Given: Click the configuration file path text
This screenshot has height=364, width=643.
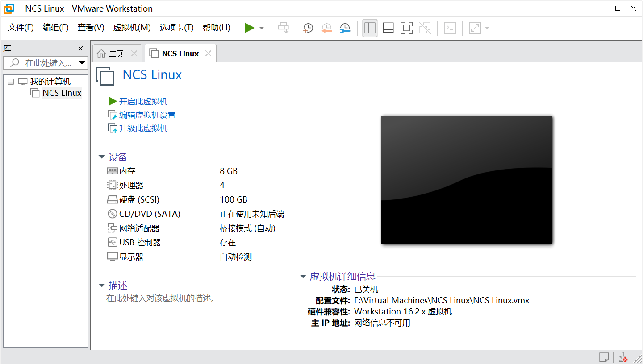Looking at the screenshot, I should (x=442, y=300).
